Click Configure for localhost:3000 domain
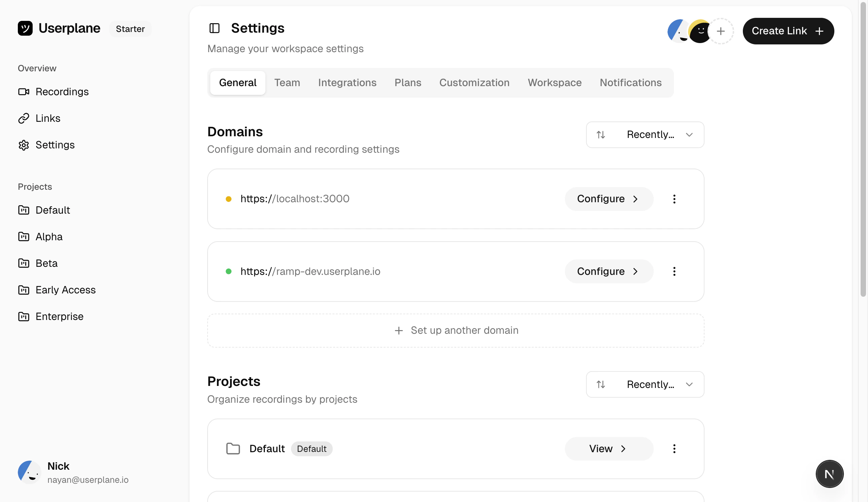 point(609,199)
